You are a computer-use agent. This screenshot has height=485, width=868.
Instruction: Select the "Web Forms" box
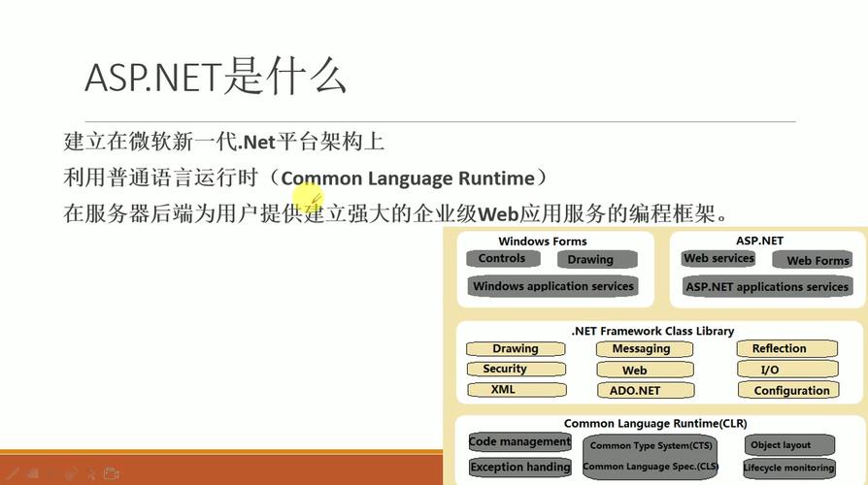[x=813, y=260]
